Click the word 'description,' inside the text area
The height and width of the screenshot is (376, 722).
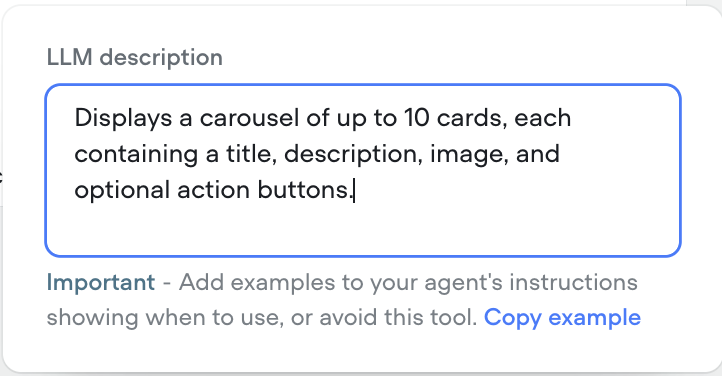tap(353, 155)
